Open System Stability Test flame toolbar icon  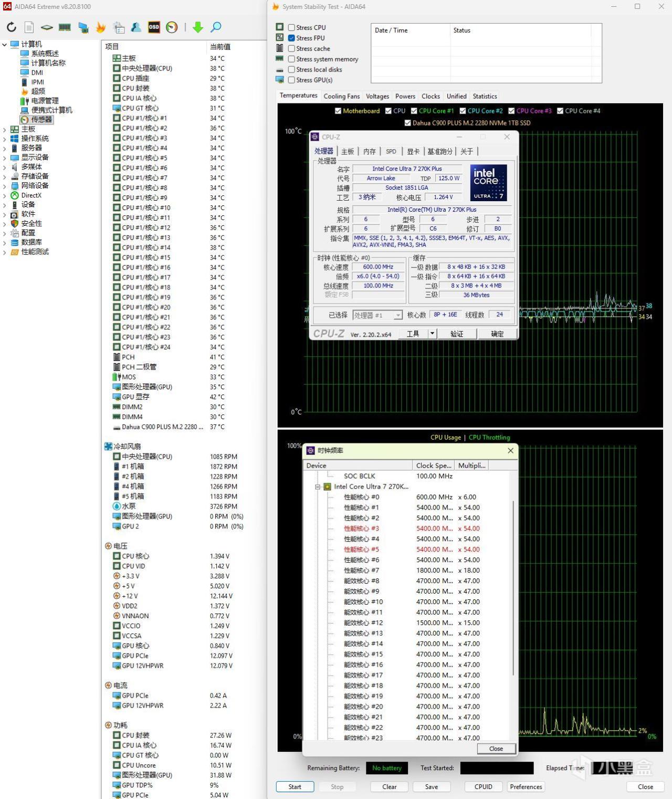(101, 27)
